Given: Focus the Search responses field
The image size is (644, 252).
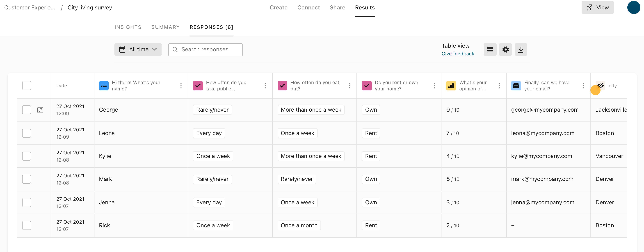Looking at the screenshot, I should pos(205,49).
